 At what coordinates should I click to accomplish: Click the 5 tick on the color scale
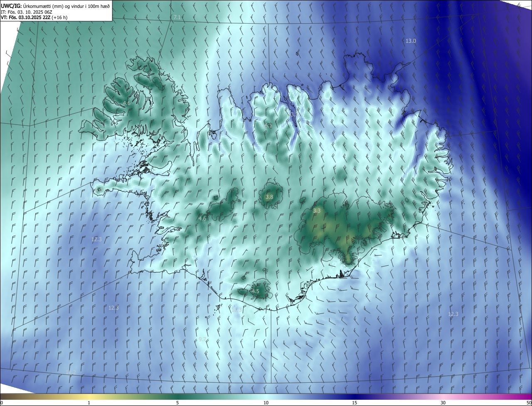pos(177,403)
